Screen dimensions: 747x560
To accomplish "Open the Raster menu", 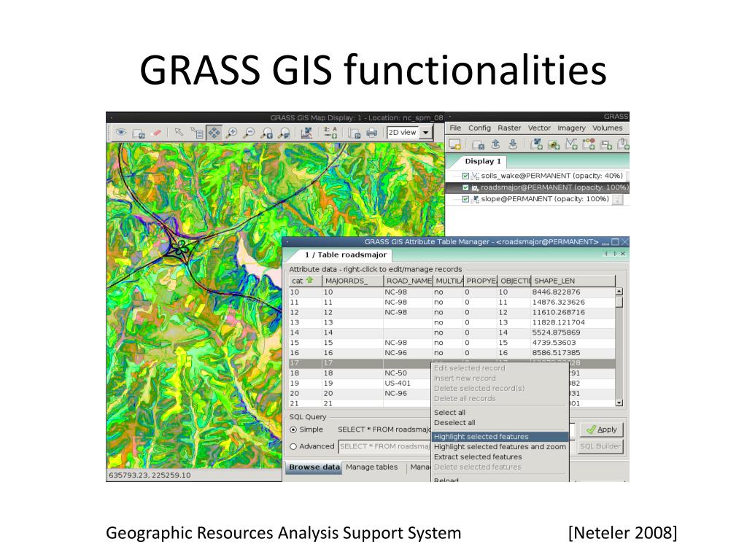I will click(x=509, y=128).
